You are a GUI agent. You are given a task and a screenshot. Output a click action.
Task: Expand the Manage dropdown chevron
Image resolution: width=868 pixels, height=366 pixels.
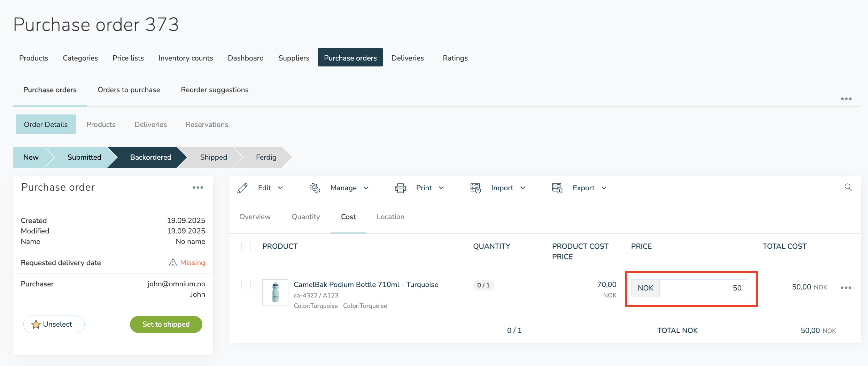click(366, 188)
